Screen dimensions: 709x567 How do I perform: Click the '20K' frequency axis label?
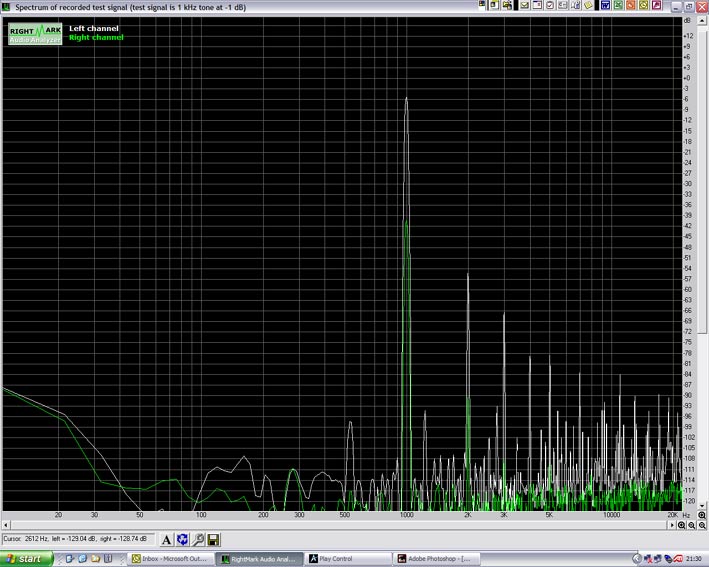coord(672,515)
